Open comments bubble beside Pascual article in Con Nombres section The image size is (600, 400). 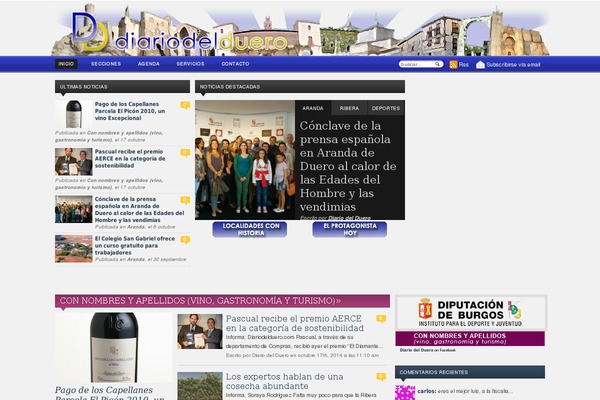point(381,318)
